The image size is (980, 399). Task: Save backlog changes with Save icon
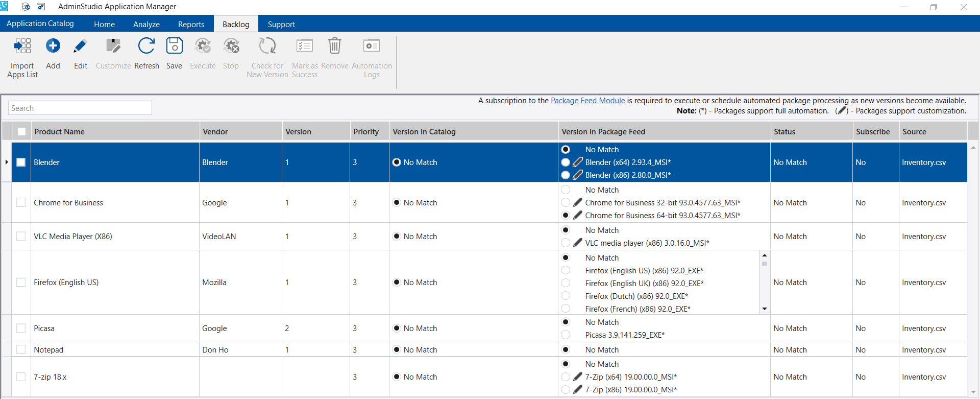pos(174,46)
